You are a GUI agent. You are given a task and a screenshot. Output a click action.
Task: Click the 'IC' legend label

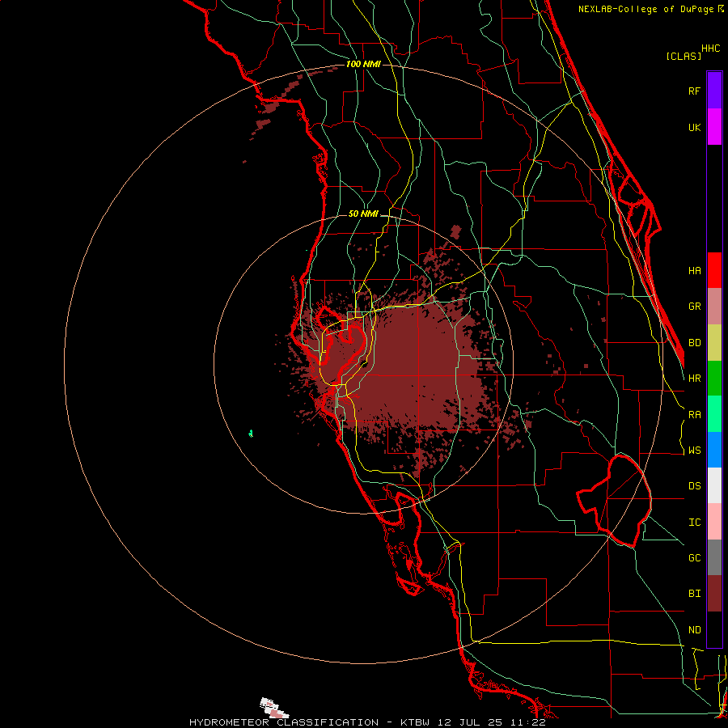click(695, 523)
